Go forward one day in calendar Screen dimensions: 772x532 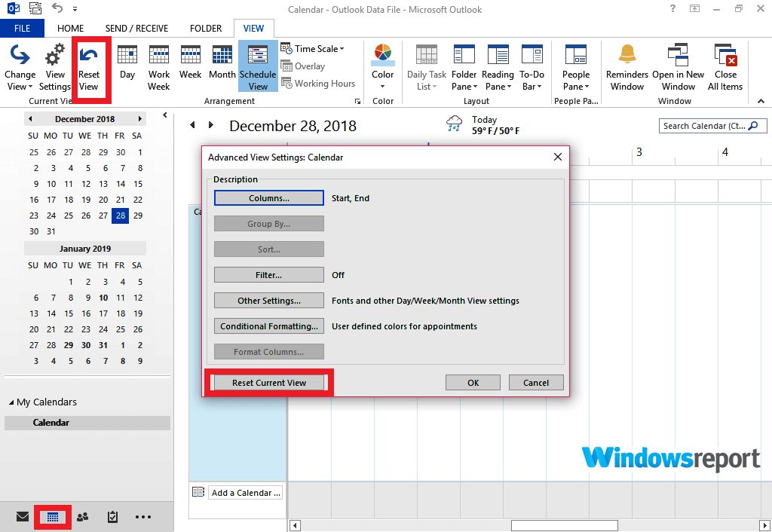211,125
